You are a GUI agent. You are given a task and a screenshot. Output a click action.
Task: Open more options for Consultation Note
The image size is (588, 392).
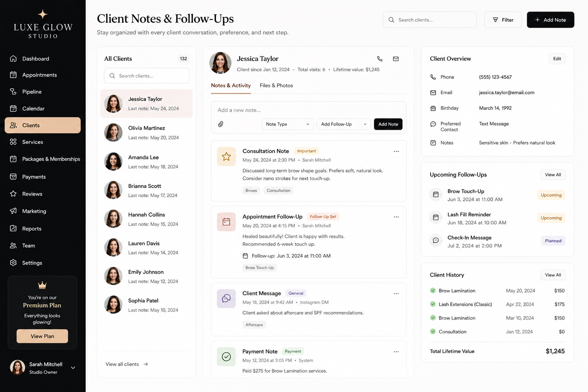(x=396, y=151)
